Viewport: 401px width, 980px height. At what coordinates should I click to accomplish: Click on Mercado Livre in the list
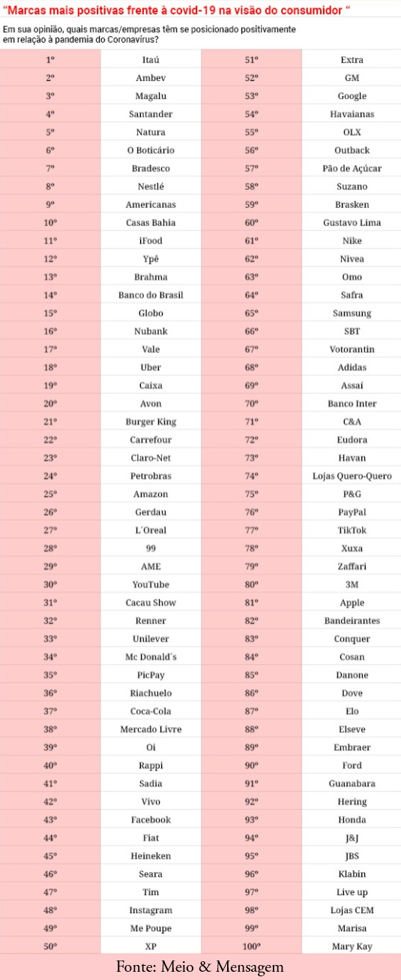[151, 729]
